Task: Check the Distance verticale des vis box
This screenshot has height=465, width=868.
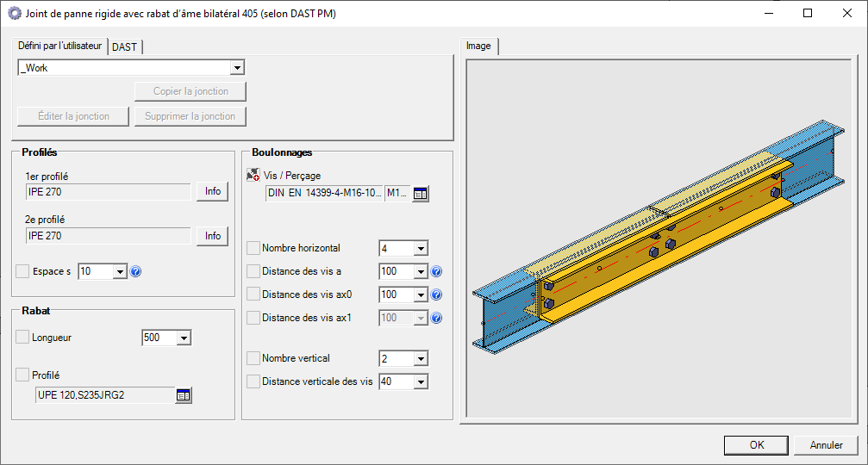Action: click(253, 381)
